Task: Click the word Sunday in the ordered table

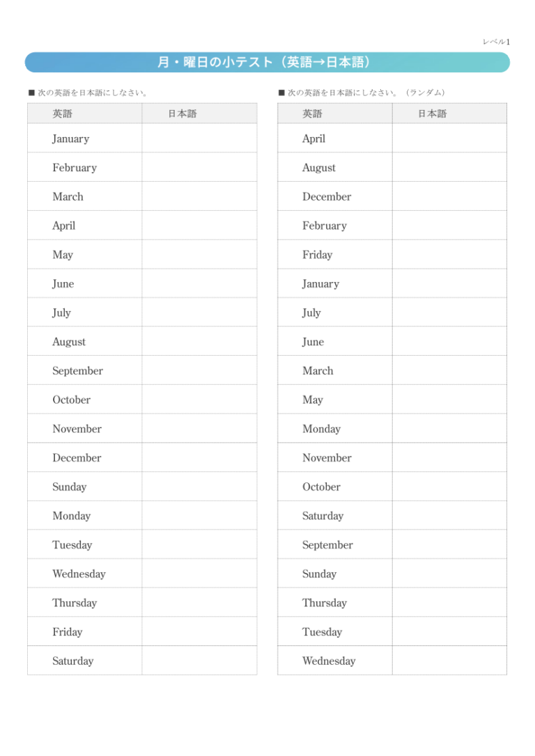Action: tap(70, 487)
